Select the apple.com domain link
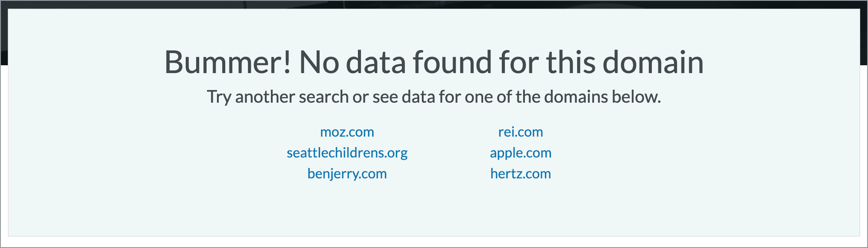The width and height of the screenshot is (868, 248). tap(521, 153)
